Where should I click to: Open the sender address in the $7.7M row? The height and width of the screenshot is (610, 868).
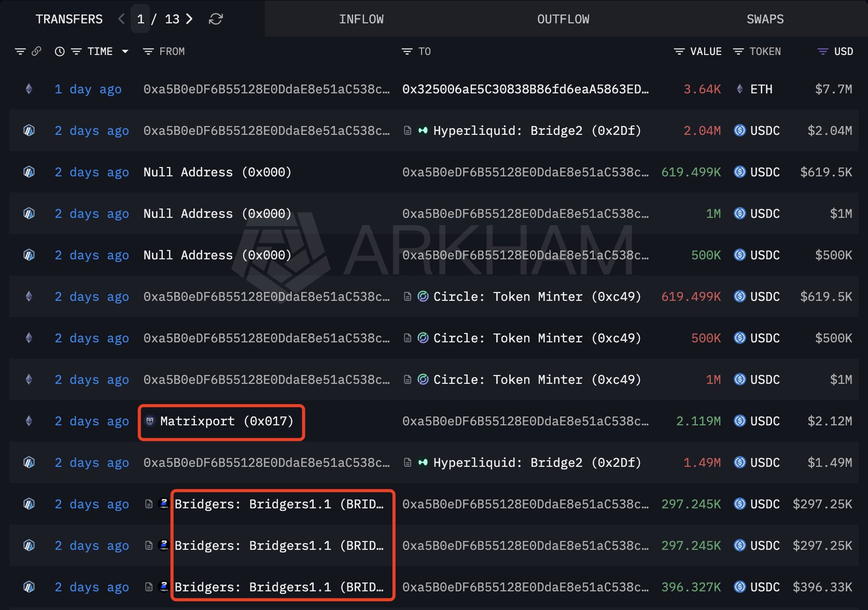(x=267, y=89)
